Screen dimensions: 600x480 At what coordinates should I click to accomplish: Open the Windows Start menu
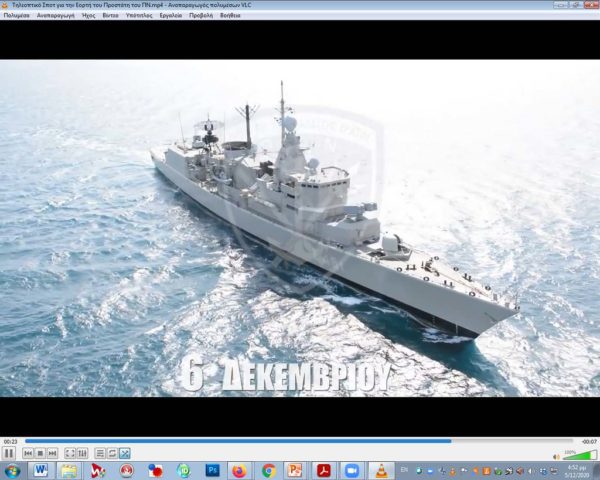(12, 470)
